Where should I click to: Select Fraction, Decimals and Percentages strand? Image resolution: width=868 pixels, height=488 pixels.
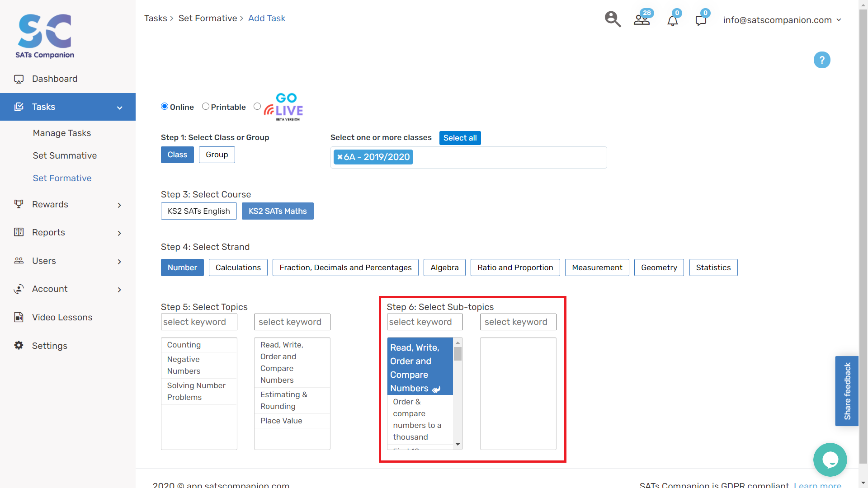click(345, 267)
